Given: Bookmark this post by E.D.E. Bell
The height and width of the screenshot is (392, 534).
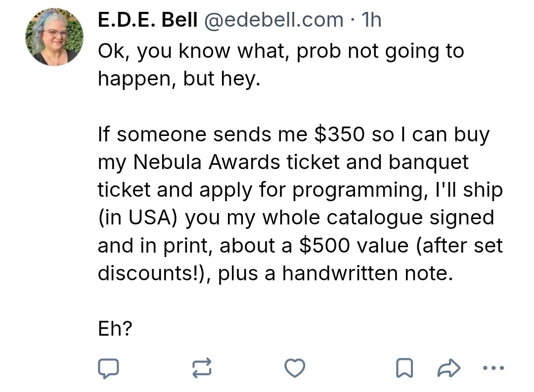Looking at the screenshot, I should pyautogui.click(x=404, y=368).
